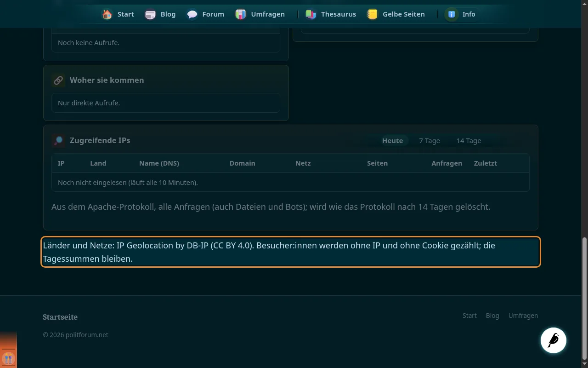Image resolution: width=588 pixels, height=368 pixels.
Task: Open the Blog via its newspaper icon
Action: click(150, 14)
